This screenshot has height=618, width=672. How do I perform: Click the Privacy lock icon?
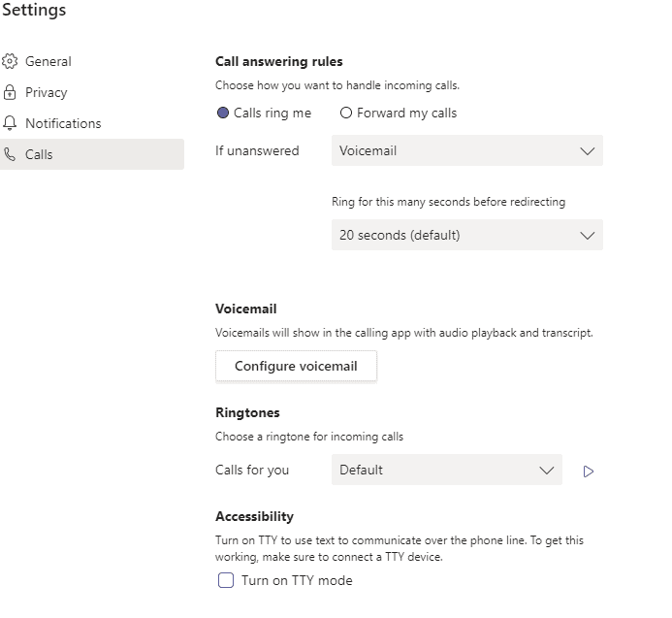[x=10, y=92]
